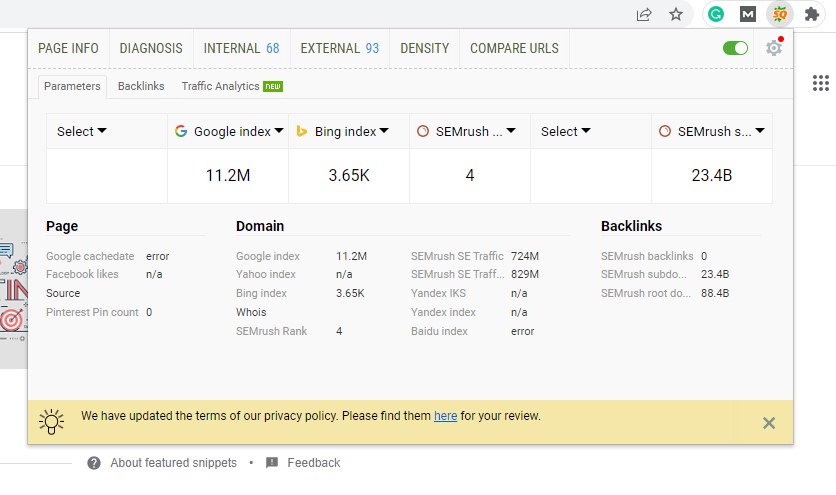Toggle the SEOquake green on/off switch

(x=735, y=48)
